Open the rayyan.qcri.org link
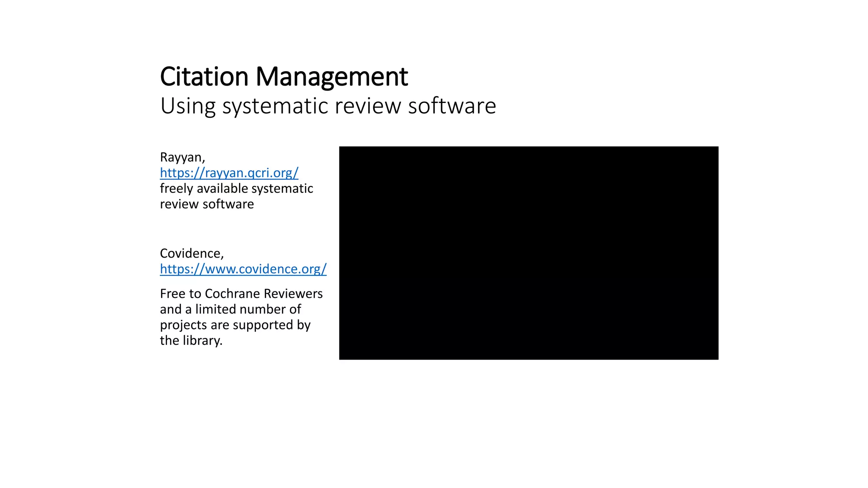The width and height of the screenshot is (868, 488). [x=229, y=173]
